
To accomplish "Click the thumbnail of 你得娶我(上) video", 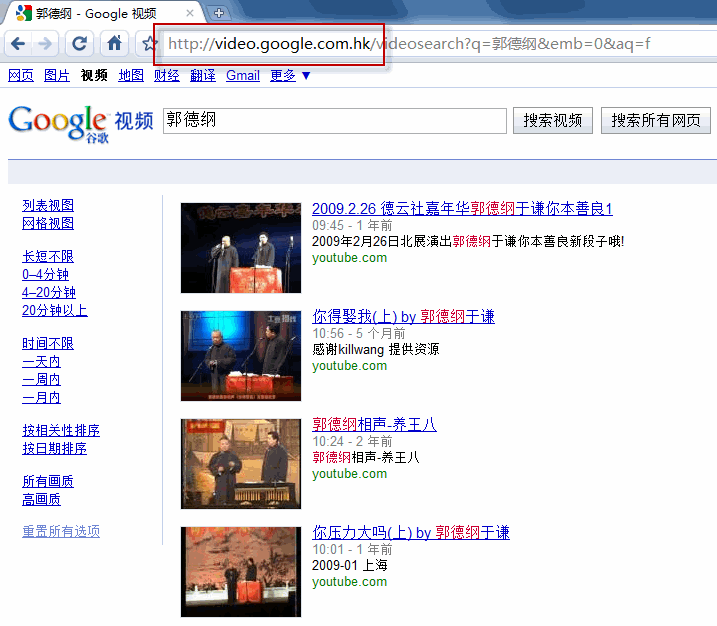I will coord(241,356).
